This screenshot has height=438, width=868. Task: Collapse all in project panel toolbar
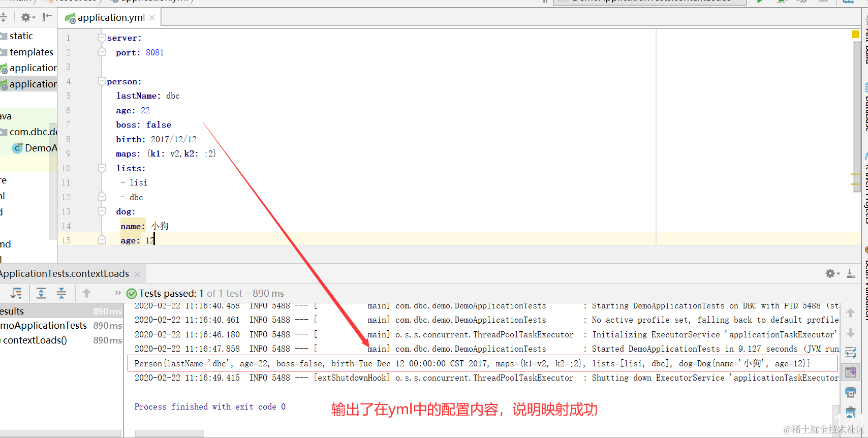coord(3,17)
